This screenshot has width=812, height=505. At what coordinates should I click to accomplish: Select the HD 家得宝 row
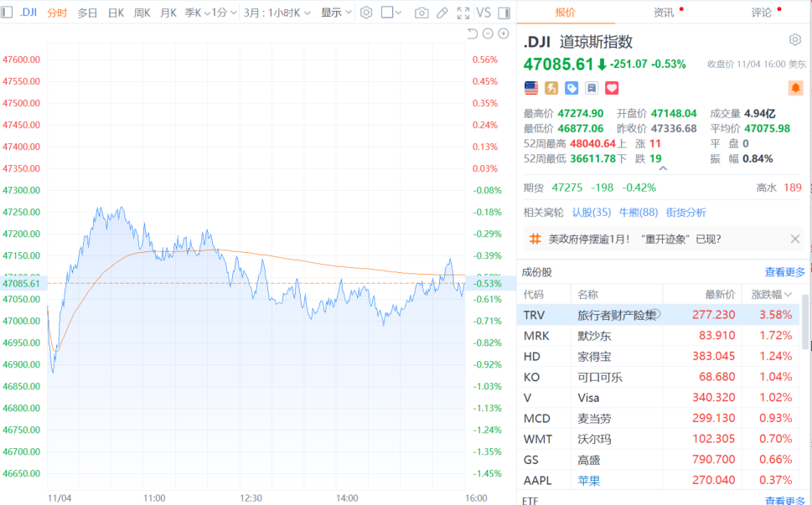[658, 356]
